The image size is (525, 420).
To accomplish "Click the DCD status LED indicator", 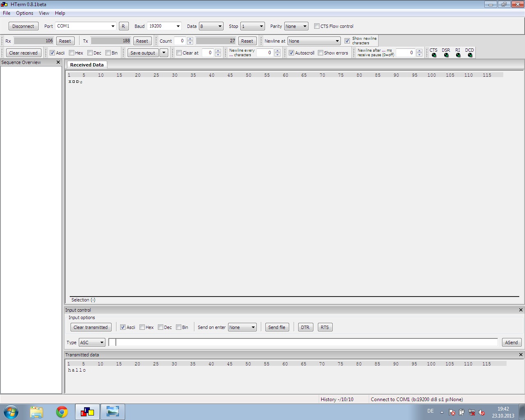I will pyautogui.click(x=470, y=55).
